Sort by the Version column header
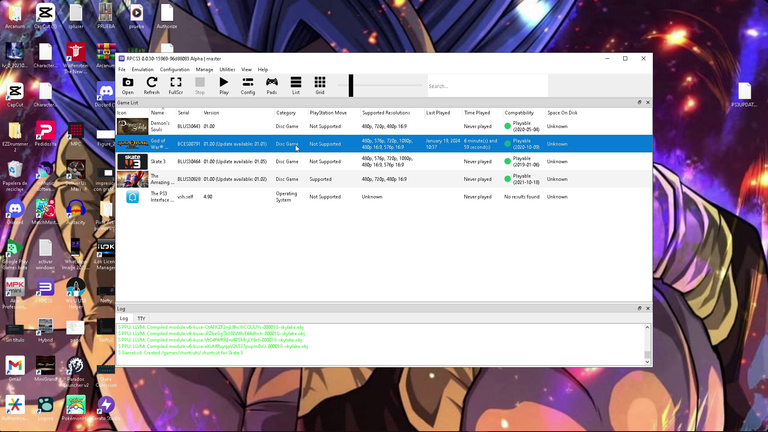The image size is (768, 432). tap(211, 113)
